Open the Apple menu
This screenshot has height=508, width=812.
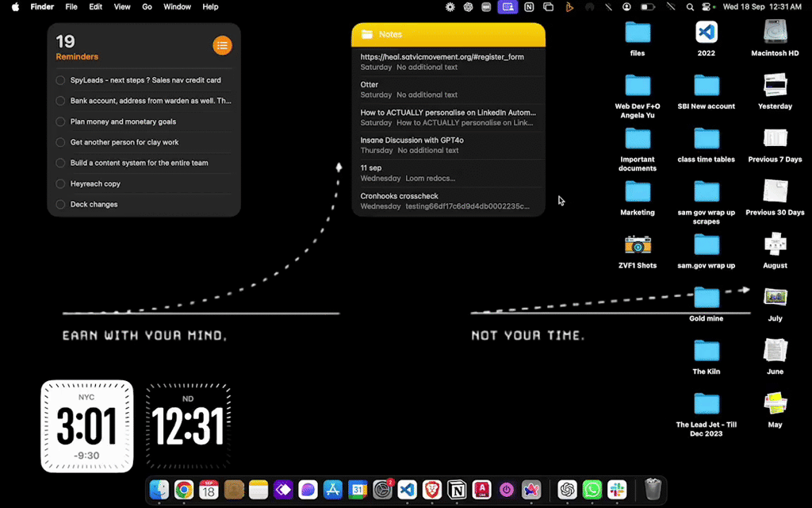pos(14,6)
